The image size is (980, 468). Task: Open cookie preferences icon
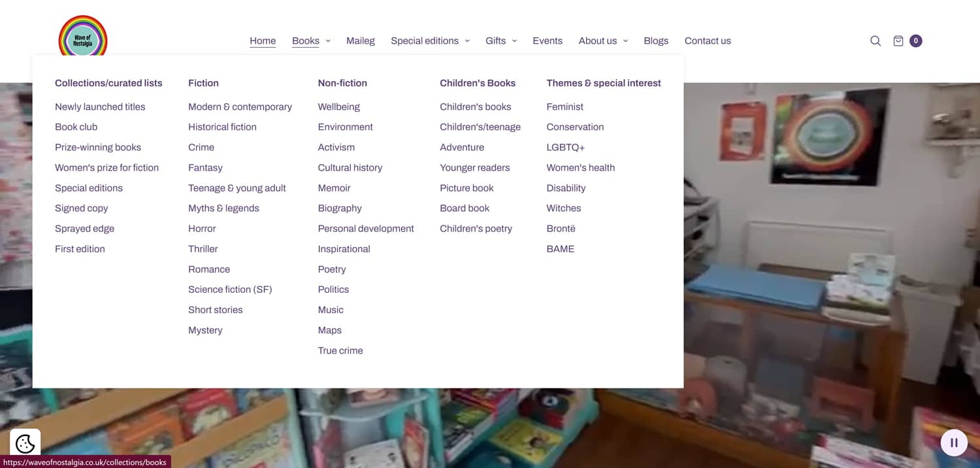point(25,444)
